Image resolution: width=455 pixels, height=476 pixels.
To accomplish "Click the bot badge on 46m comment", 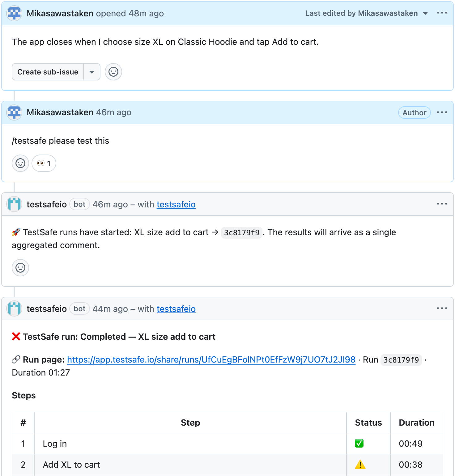I will (80, 204).
